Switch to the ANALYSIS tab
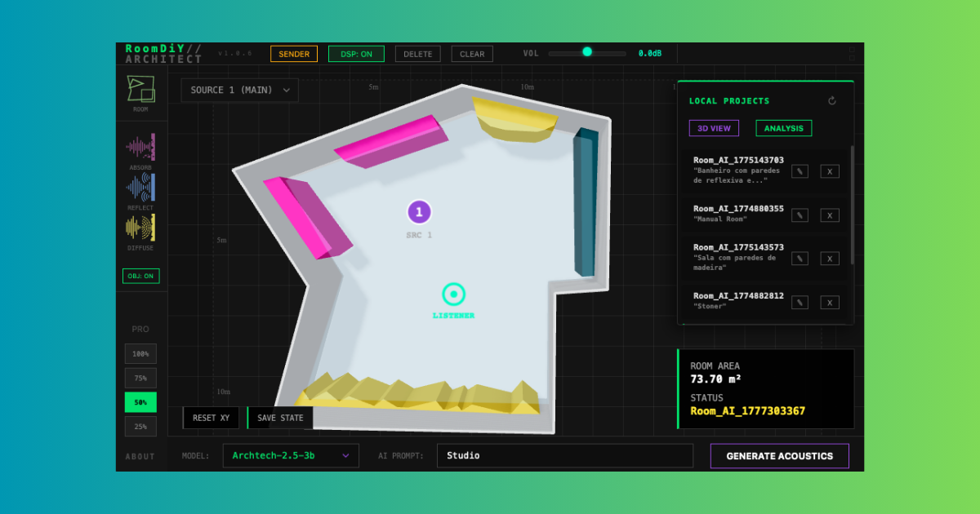 783,128
